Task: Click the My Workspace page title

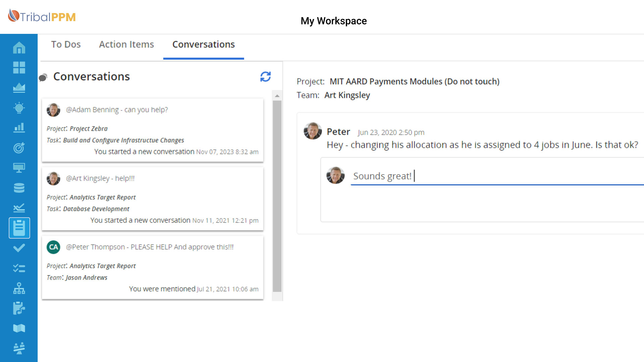Action: pyautogui.click(x=334, y=21)
